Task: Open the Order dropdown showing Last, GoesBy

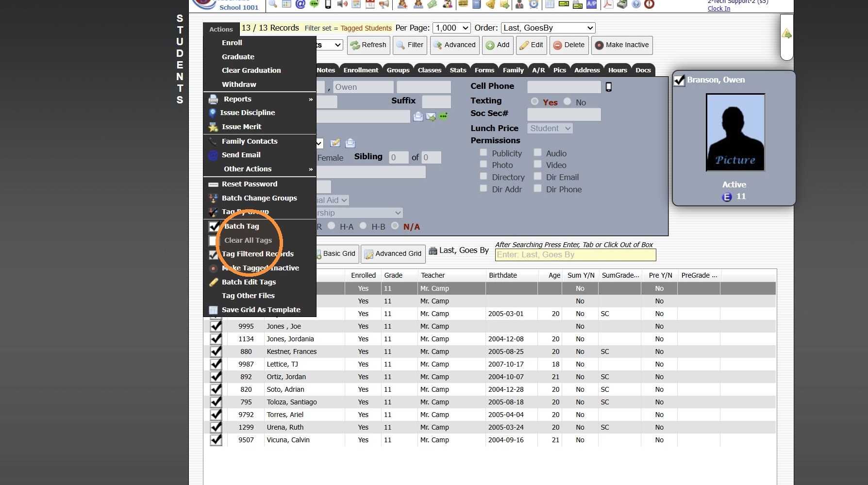Action: coord(548,28)
